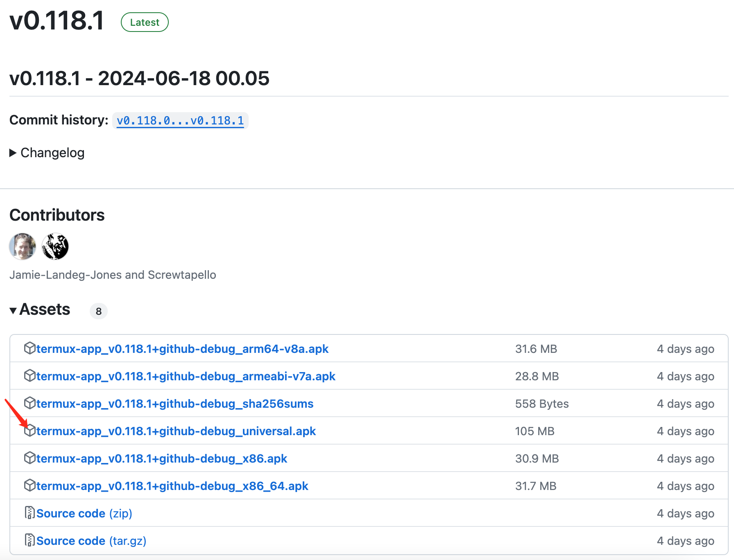
Task: Click the Contributors heading
Action: 57,215
